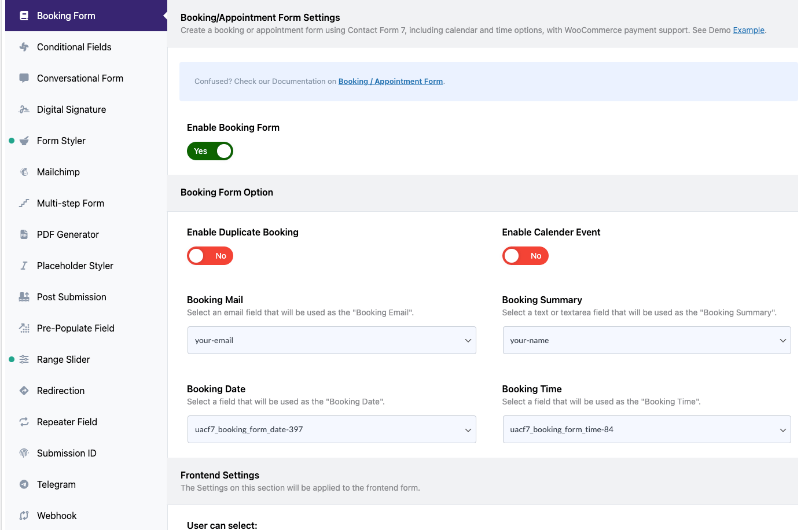The width and height of the screenshot is (812, 530).
Task: Open the Booking Mail field dropdown
Action: (332, 340)
